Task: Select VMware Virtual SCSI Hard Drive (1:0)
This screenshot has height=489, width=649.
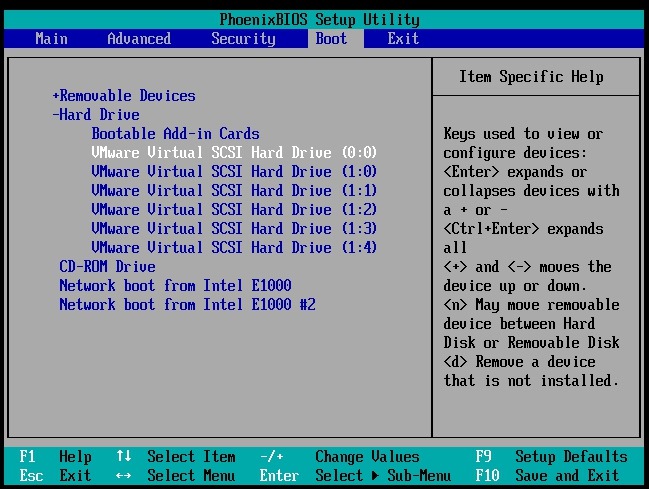Action: [234, 171]
